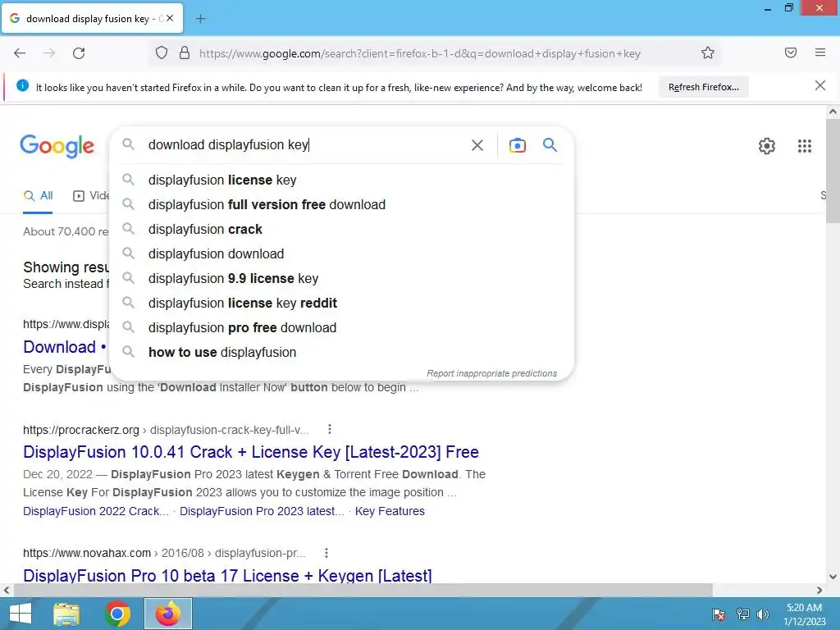Open Google quick settings gear

pos(767,146)
